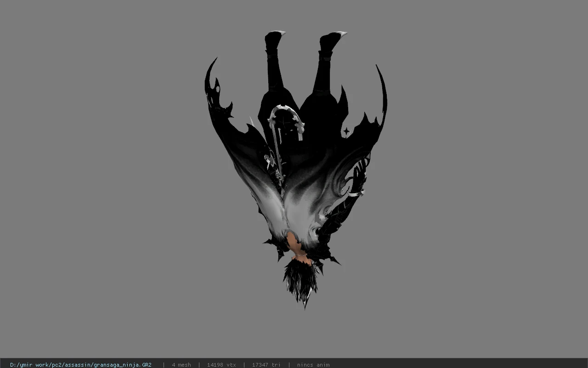Click the '14198 vtx' vertex count

pyautogui.click(x=221, y=365)
